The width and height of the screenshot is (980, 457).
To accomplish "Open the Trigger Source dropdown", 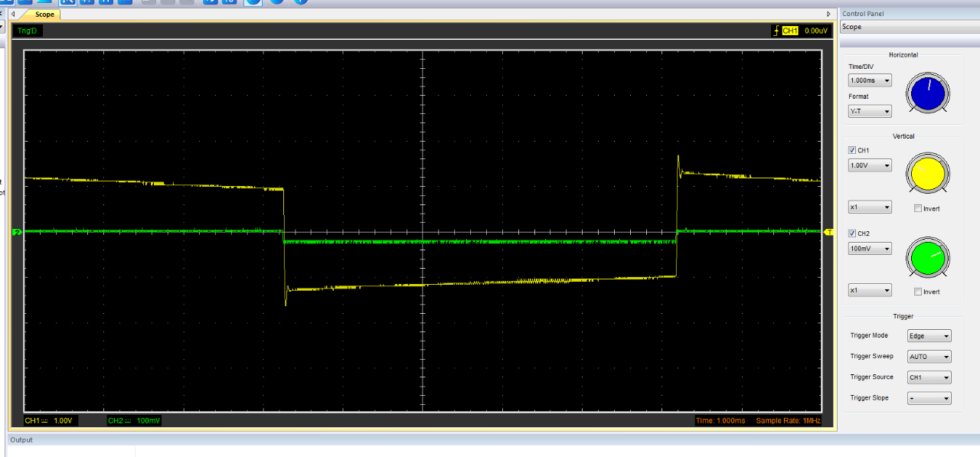I will pyautogui.click(x=929, y=377).
